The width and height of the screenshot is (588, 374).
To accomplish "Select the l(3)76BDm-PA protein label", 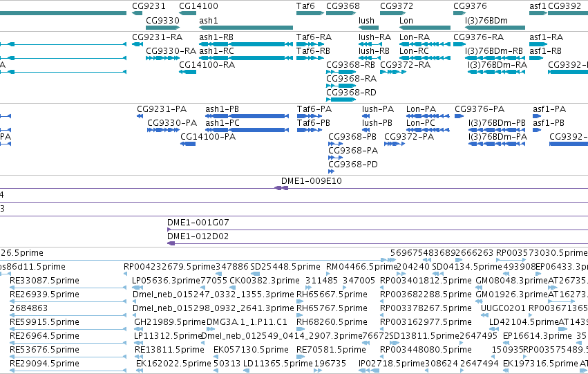I will (x=497, y=137).
